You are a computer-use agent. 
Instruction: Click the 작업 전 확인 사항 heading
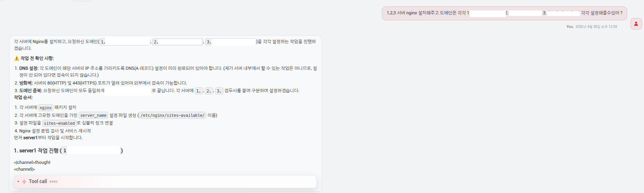pyautogui.click(x=37, y=58)
